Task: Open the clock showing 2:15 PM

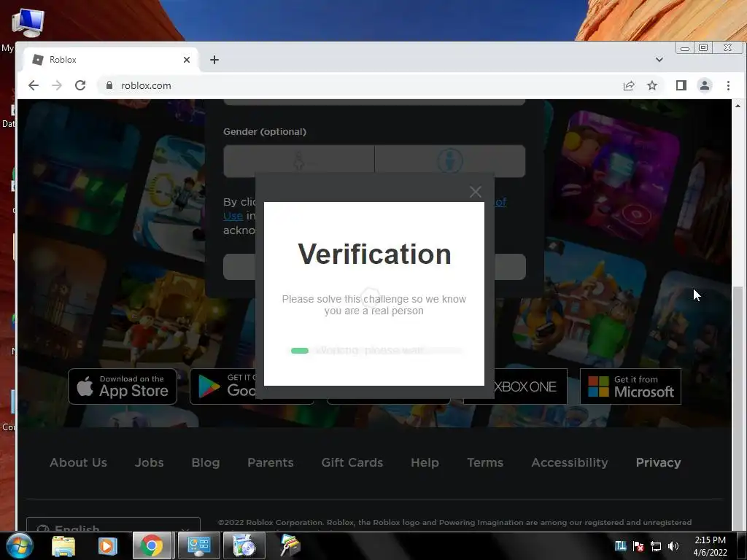Action: [x=711, y=546]
